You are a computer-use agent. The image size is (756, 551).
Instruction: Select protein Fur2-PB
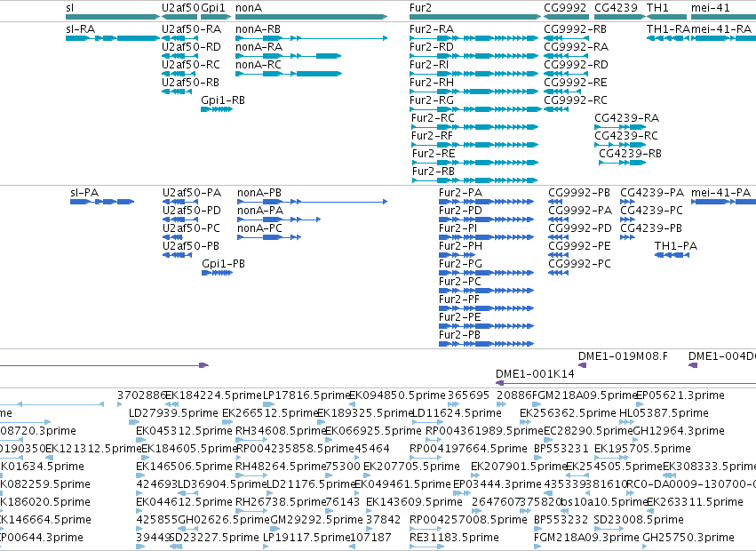click(x=487, y=344)
